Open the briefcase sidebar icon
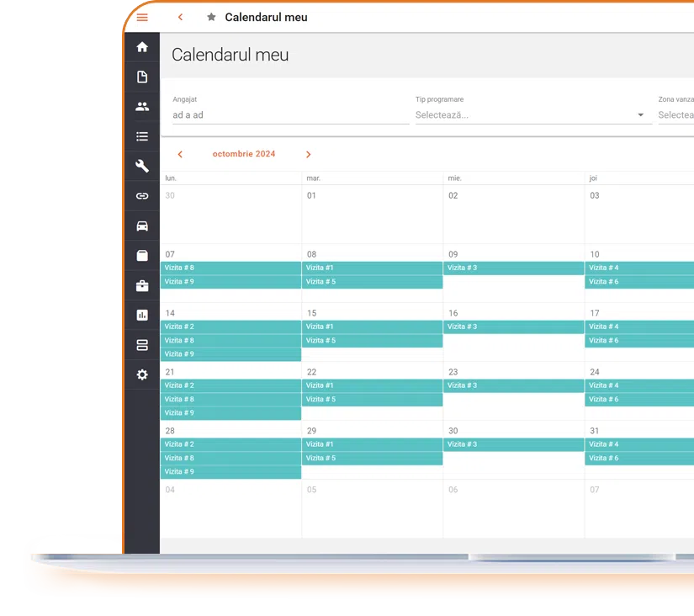 tap(142, 285)
